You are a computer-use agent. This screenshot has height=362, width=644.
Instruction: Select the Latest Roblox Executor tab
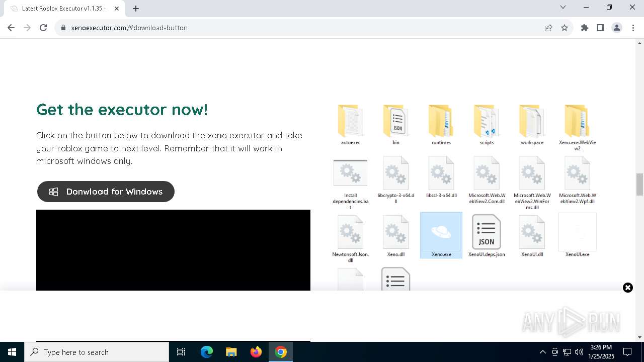[x=64, y=9]
